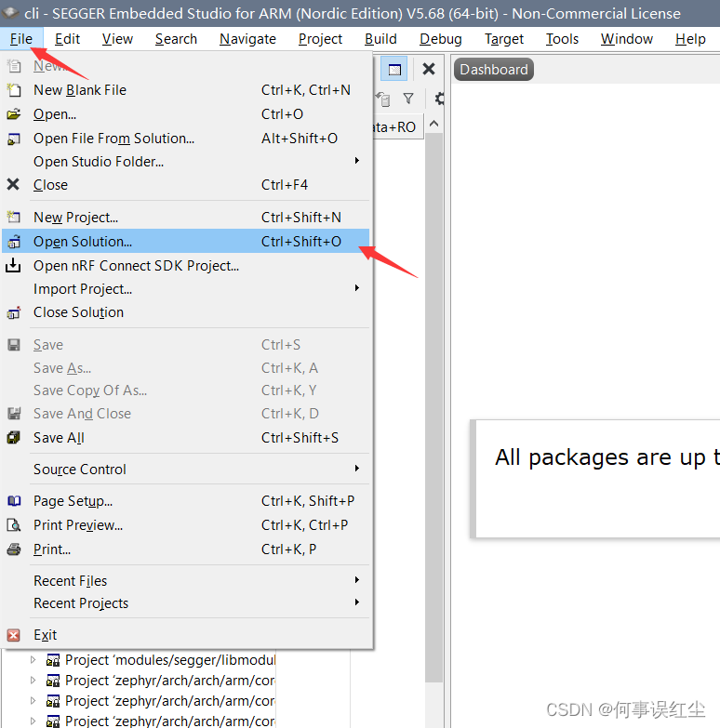
Task: Click the Open File From Solution icon
Action: click(x=14, y=139)
